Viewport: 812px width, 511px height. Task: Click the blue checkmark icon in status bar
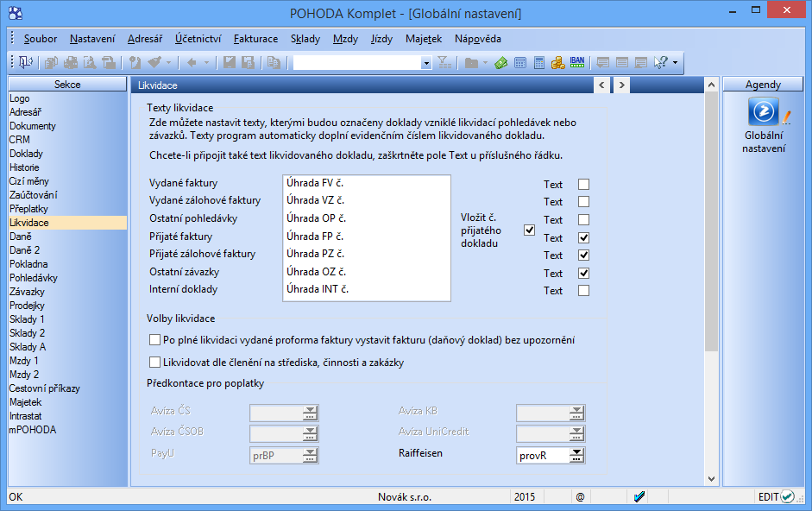pyautogui.click(x=639, y=496)
